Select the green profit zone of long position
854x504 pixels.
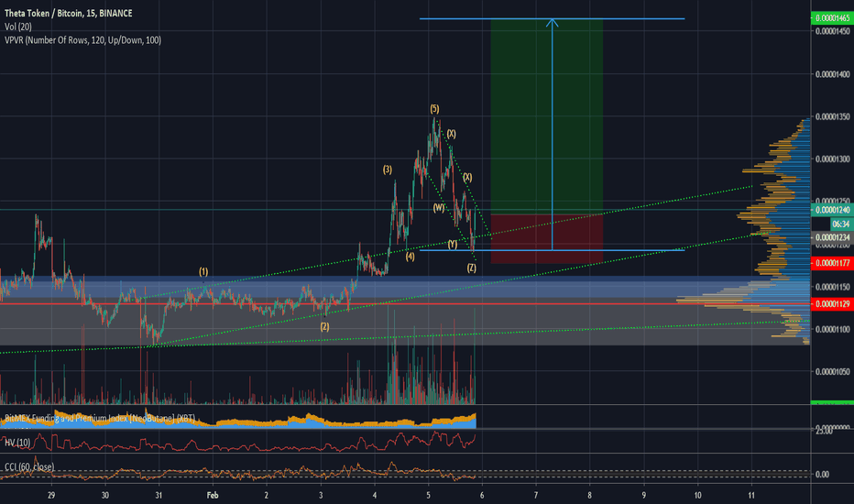[x=547, y=116]
